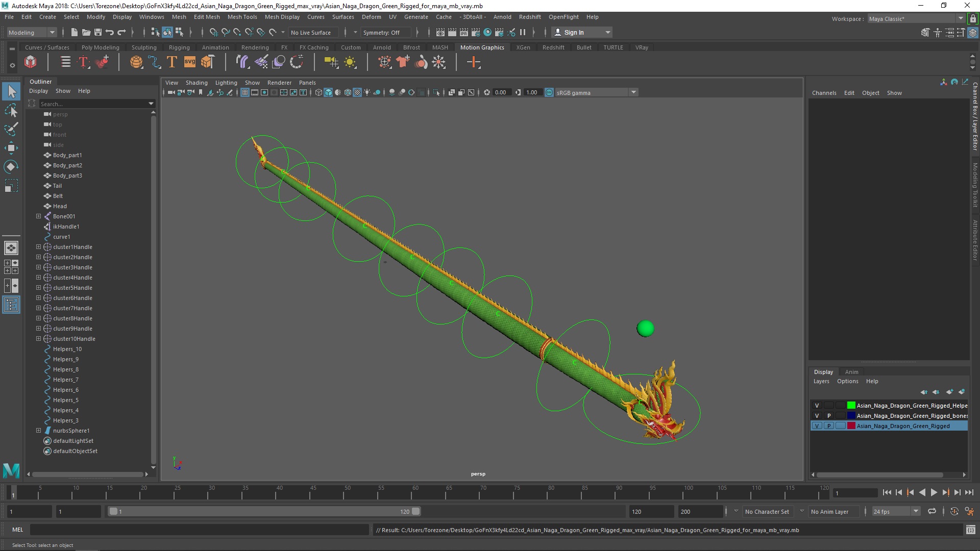Click the auto keyframe toggle icon
The width and height of the screenshot is (980, 551).
pos(954,511)
